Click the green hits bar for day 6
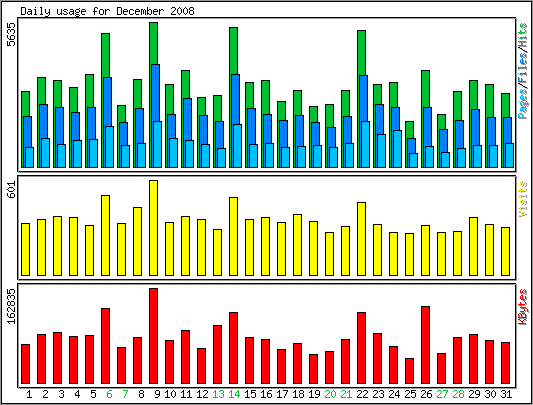This screenshot has height=405, width=533. 105,55
